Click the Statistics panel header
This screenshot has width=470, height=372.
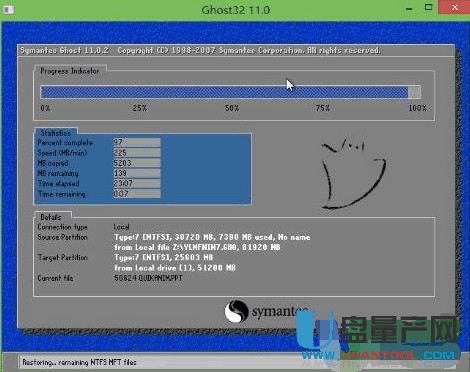56,133
